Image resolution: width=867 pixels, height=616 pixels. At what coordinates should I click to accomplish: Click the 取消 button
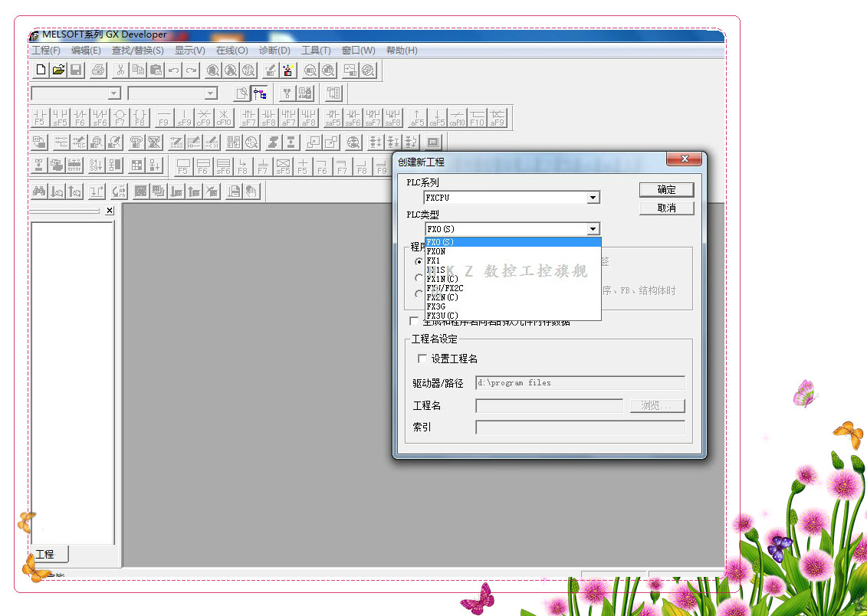(666, 208)
